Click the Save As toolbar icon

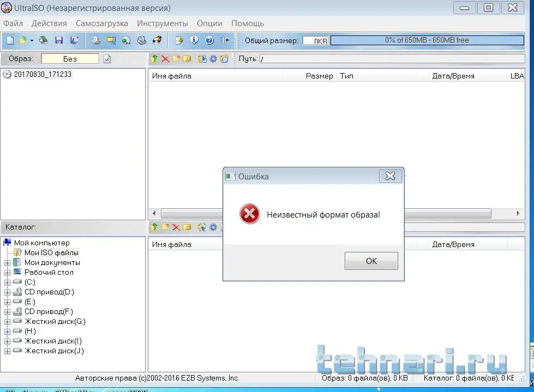tap(74, 40)
